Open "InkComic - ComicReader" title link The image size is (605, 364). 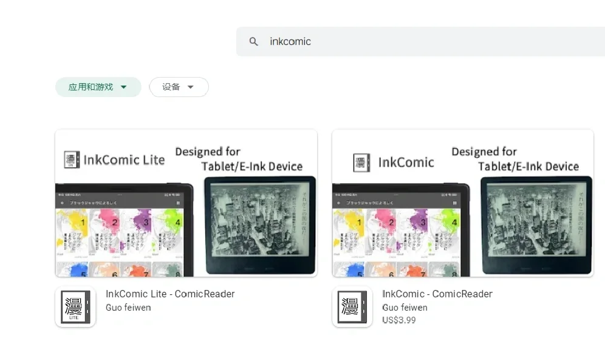(437, 294)
